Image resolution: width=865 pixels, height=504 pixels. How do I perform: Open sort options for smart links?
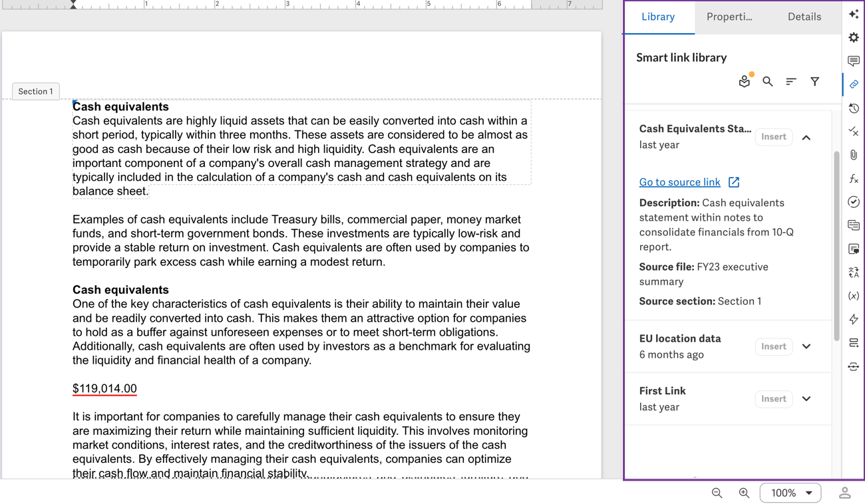791,81
